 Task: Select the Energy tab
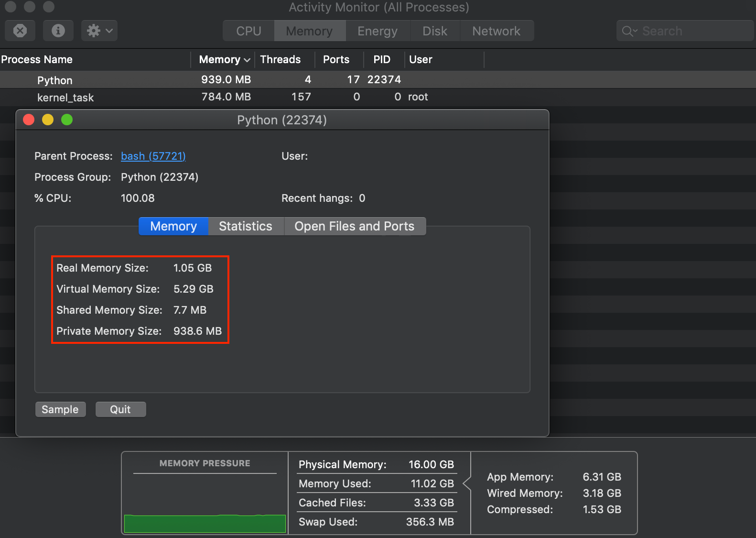[378, 31]
